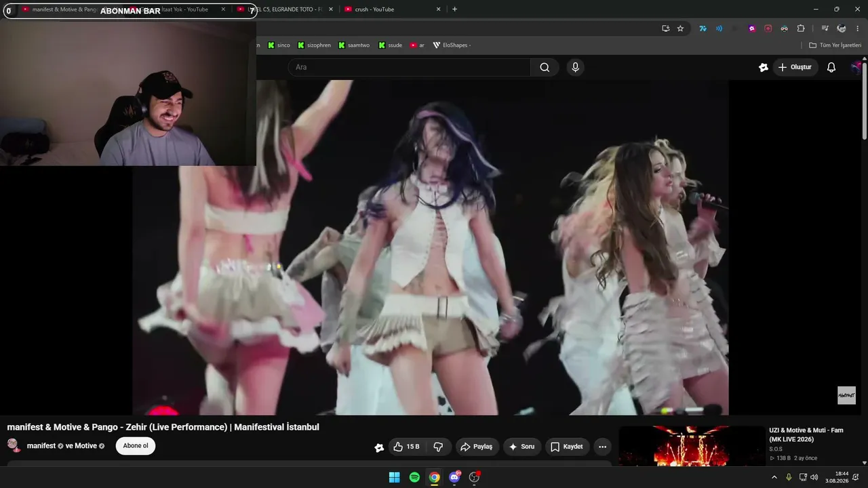The width and height of the screenshot is (868, 488).
Task: Switch to Chrome on the taskbar
Action: click(x=434, y=477)
